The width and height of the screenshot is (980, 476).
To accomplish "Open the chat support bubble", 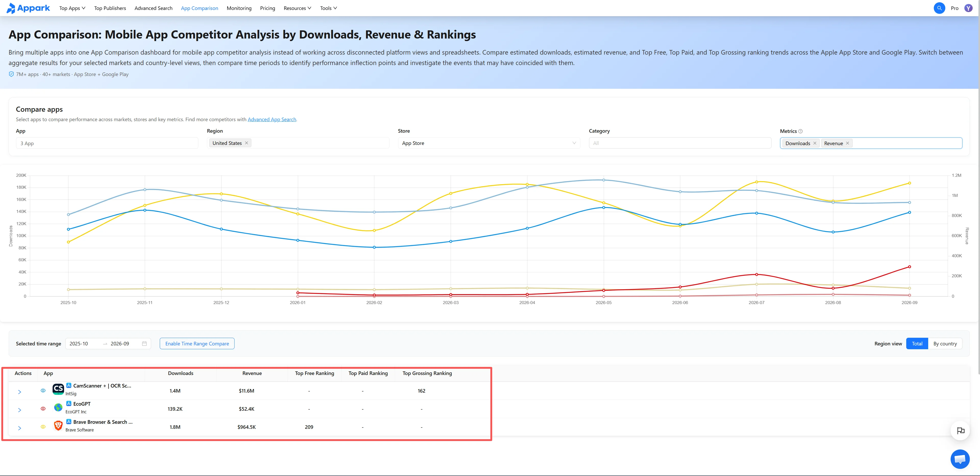I will coord(960,459).
